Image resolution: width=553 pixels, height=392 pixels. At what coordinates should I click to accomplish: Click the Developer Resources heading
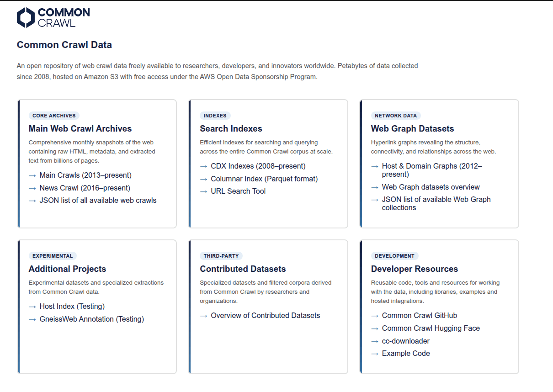click(415, 269)
